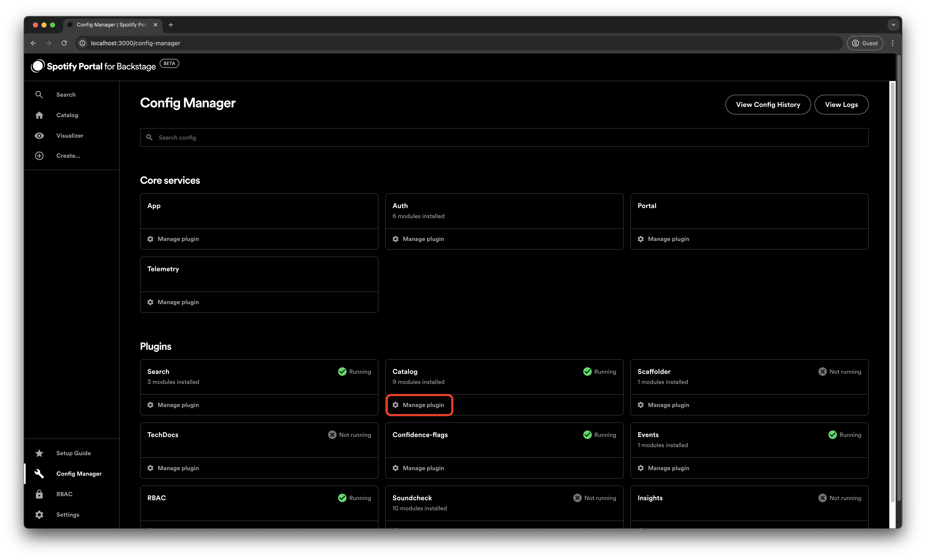Open Visualizer in the sidebar
Viewport: 926px width, 560px height.
click(x=70, y=136)
